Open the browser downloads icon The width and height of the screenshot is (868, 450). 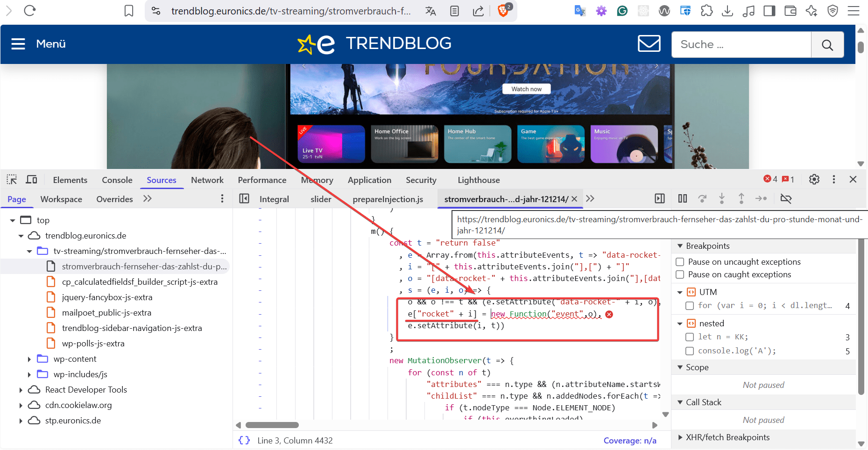[727, 11]
